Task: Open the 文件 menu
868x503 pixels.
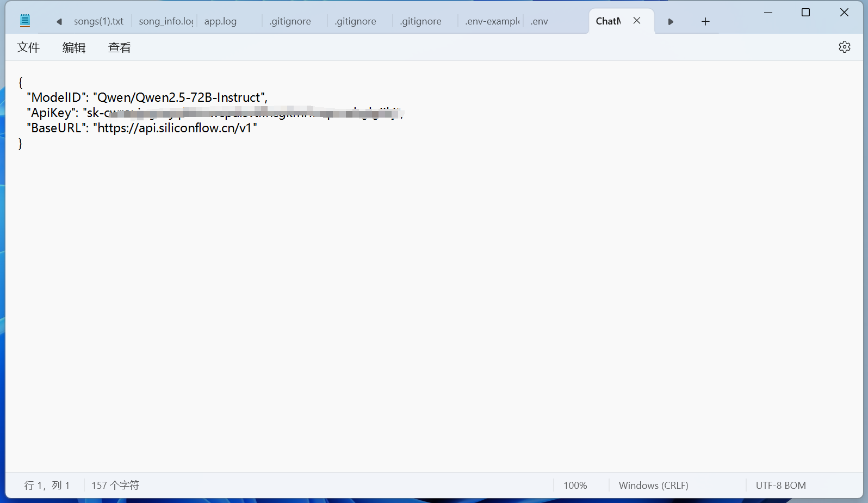Action: click(28, 48)
